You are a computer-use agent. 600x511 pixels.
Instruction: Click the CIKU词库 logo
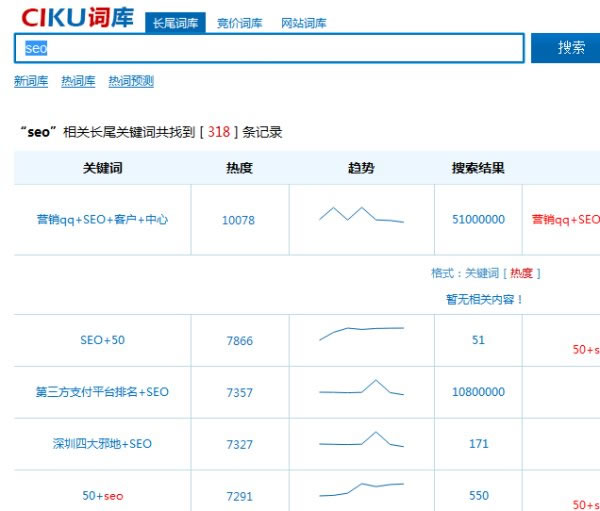[x=77, y=17]
